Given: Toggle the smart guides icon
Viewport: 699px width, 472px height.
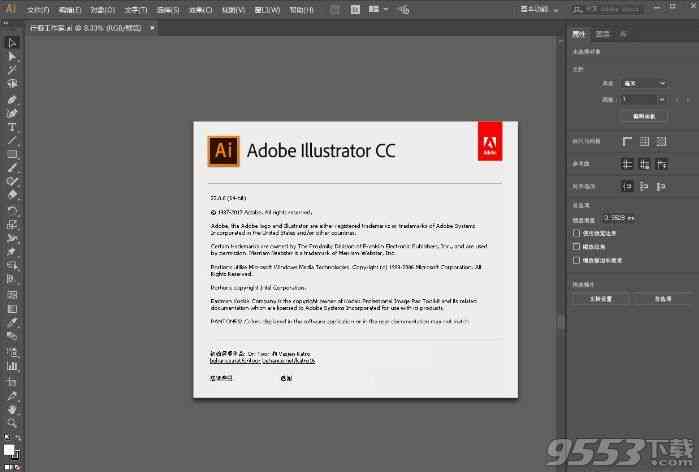Looking at the screenshot, I should pos(662,164).
